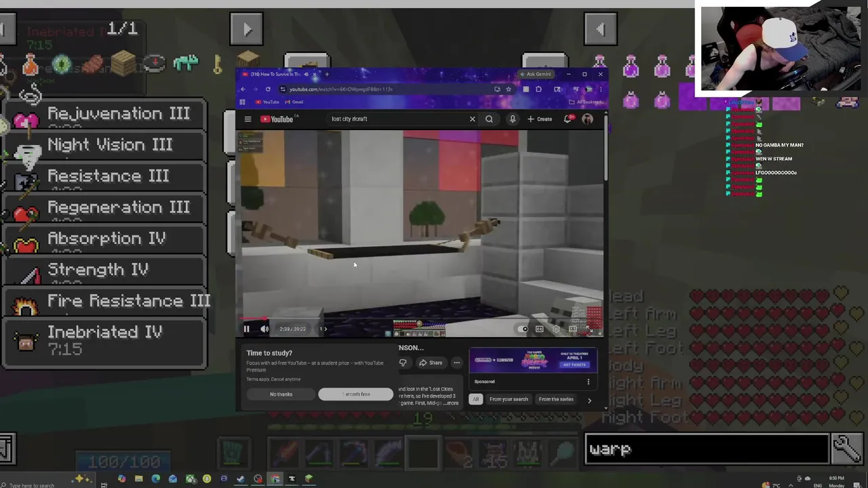
Task: Accept the 1 month free offer
Action: point(356,394)
